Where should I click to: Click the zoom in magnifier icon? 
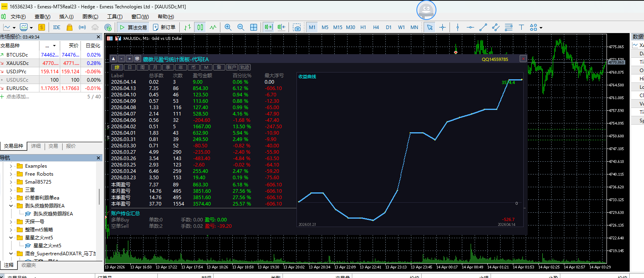click(228, 27)
